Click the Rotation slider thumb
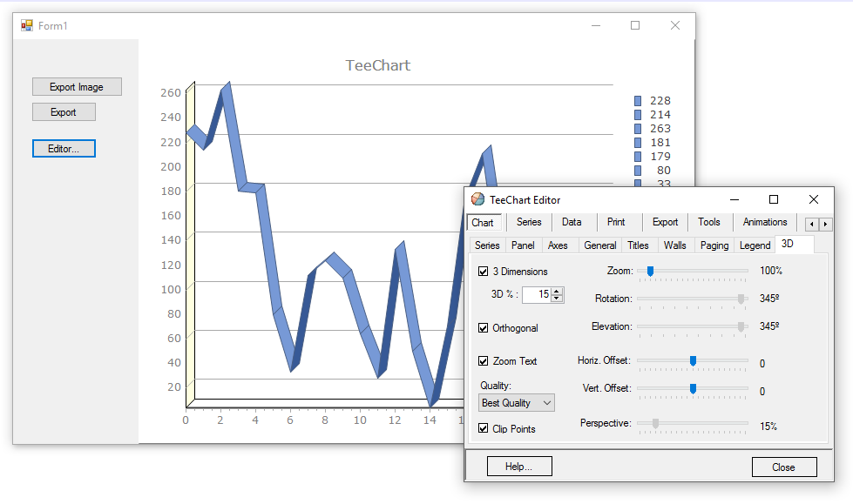Image resolution: width=853 pixels, height=504 pixels. pyautogui.click(x=741, y=299)
